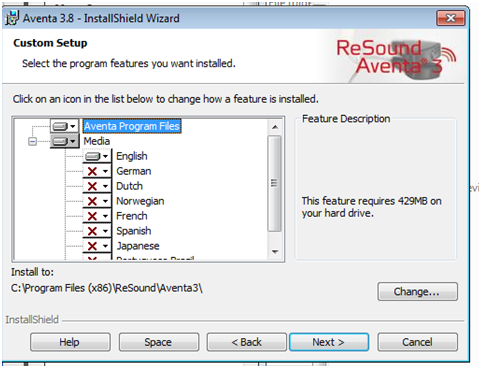Select Spanish in the feature list
The image size is (481, 368).
pos(134,231)
